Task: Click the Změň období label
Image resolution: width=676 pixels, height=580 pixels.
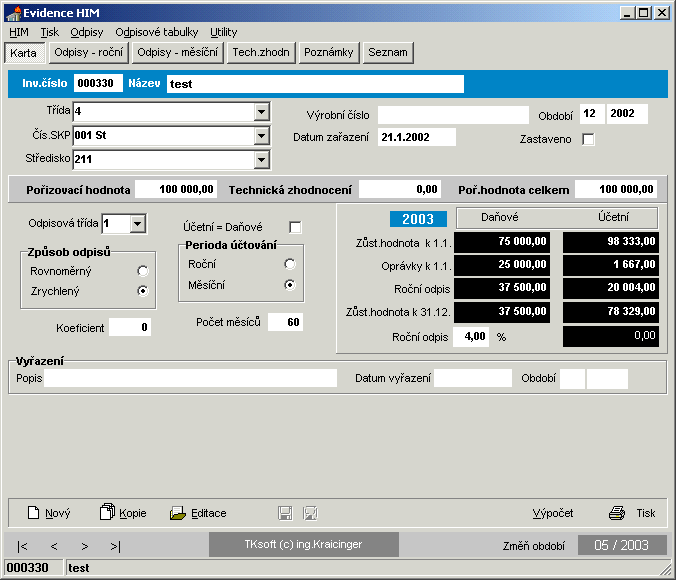Action: click(x=533, y=546)
